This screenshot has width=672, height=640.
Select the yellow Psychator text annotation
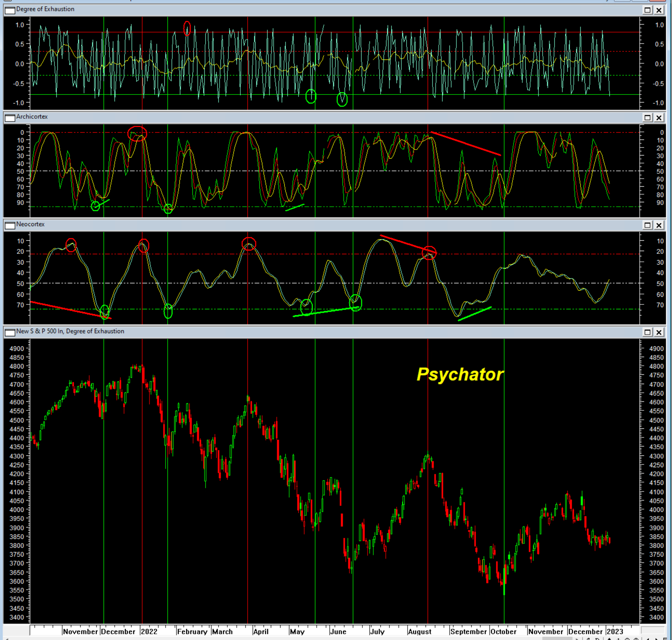click(x=460, y=374)
